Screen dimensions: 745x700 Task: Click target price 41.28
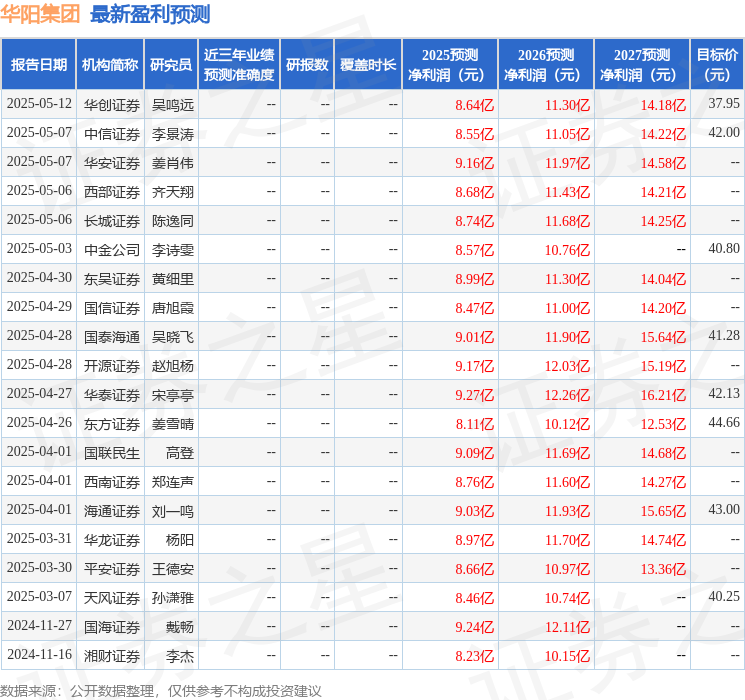click(724, 336)
